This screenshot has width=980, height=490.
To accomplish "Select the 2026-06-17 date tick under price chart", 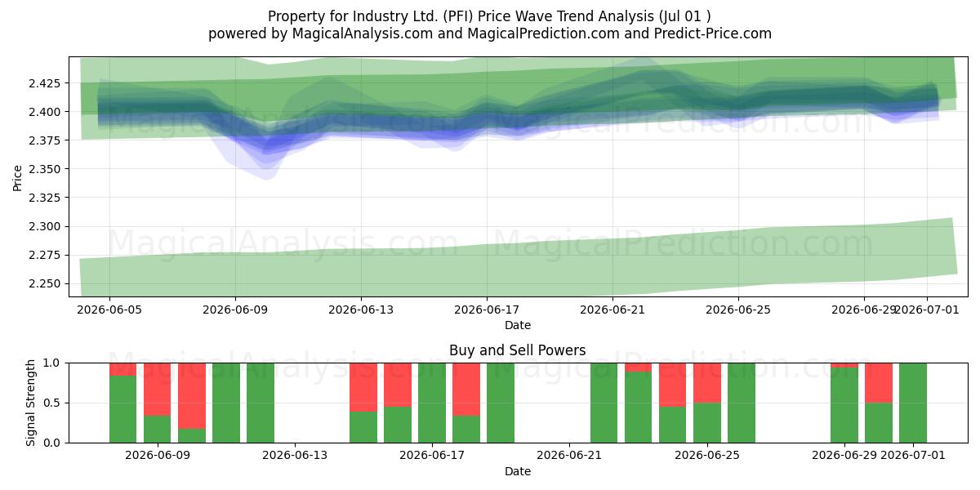I will pos(487,310).
